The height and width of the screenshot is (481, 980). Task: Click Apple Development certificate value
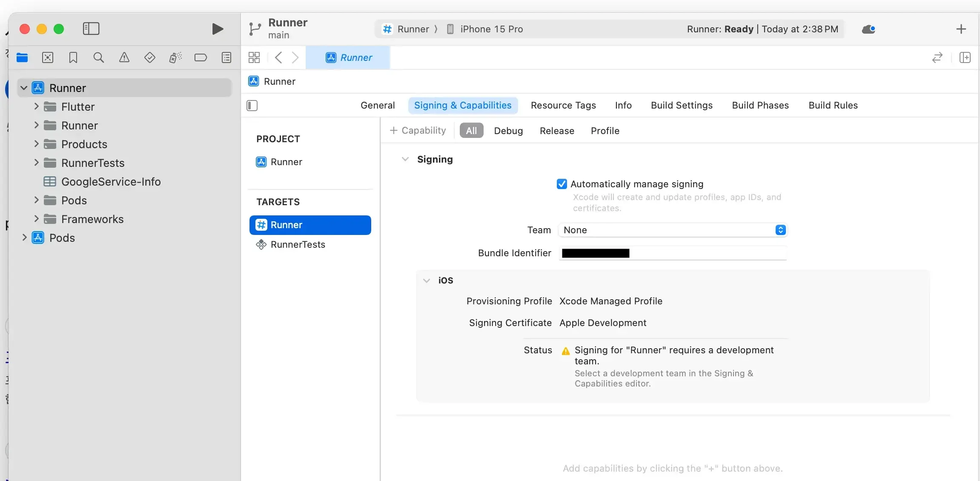tap(602, 323)
